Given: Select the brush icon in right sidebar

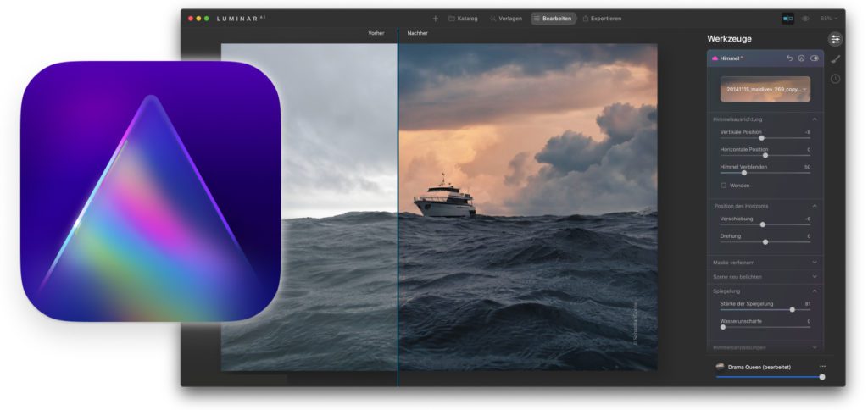Looking at the screenshot, I should (835, 59).
